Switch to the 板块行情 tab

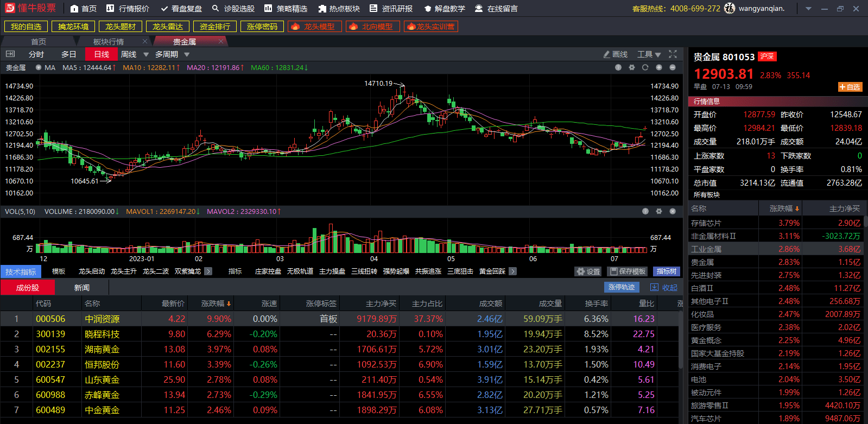[109, 42]
